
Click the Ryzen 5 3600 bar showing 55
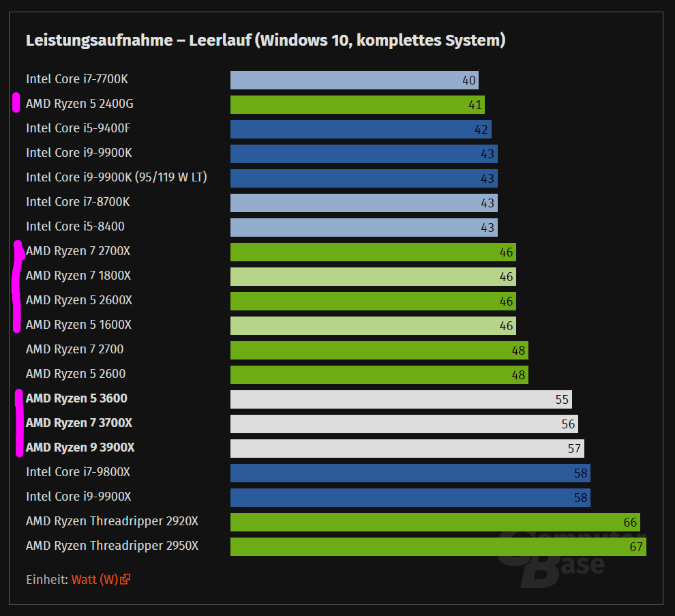point(401,399)
